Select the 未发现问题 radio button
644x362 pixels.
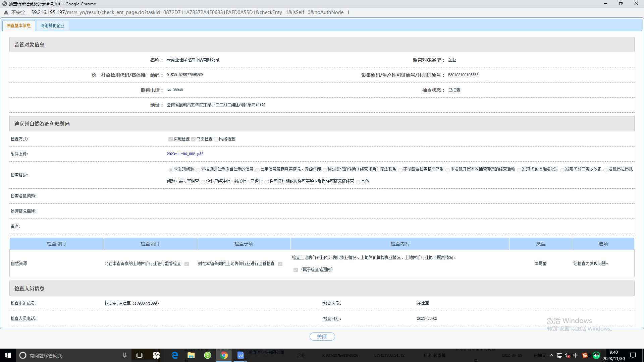pos(171,170)
